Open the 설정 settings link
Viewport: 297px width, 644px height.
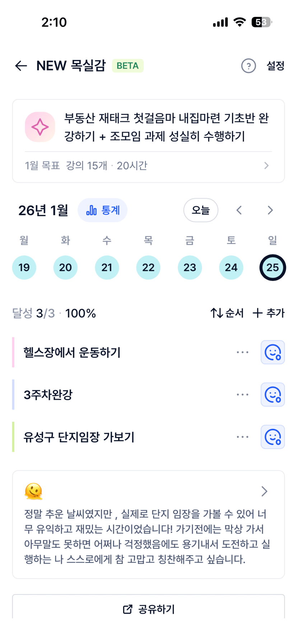(275, 66)
